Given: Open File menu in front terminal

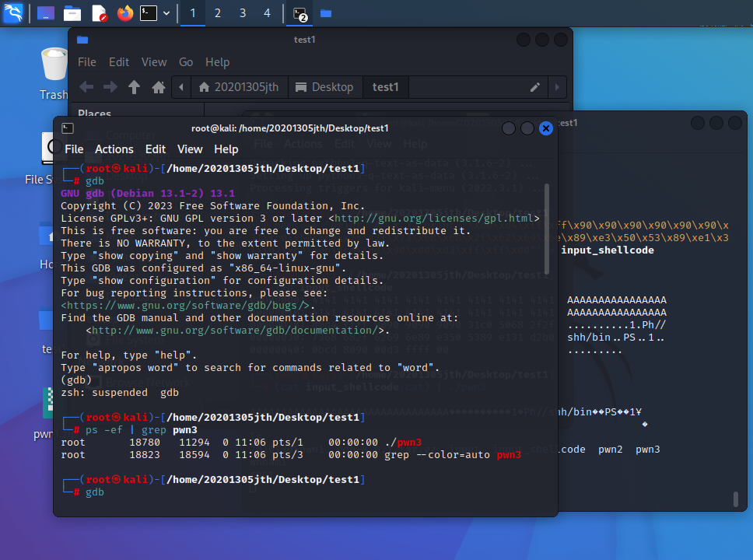Looking at the screenshot, I should coord(74,149).
